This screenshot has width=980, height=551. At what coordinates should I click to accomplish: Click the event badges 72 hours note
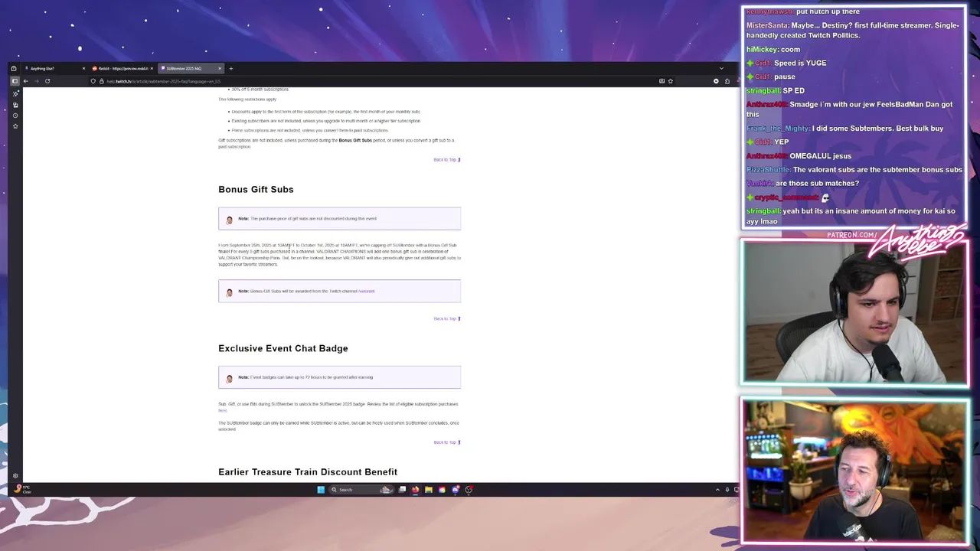(339, 377)
